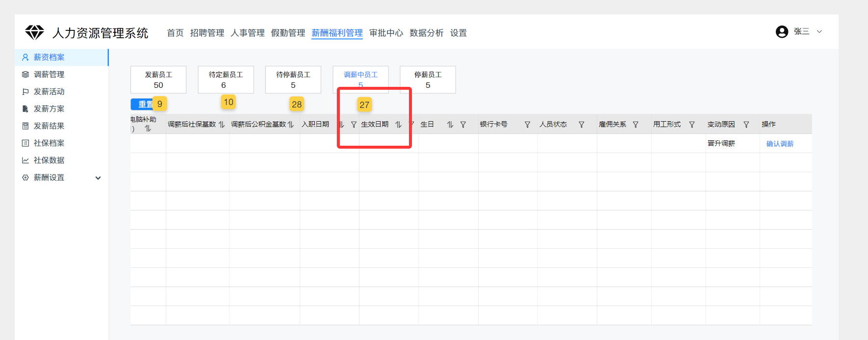The height and width of the screenshot is (340, 868).
Task: Open the 招聘管理 top menu
Action: click(x=207, y=33)
